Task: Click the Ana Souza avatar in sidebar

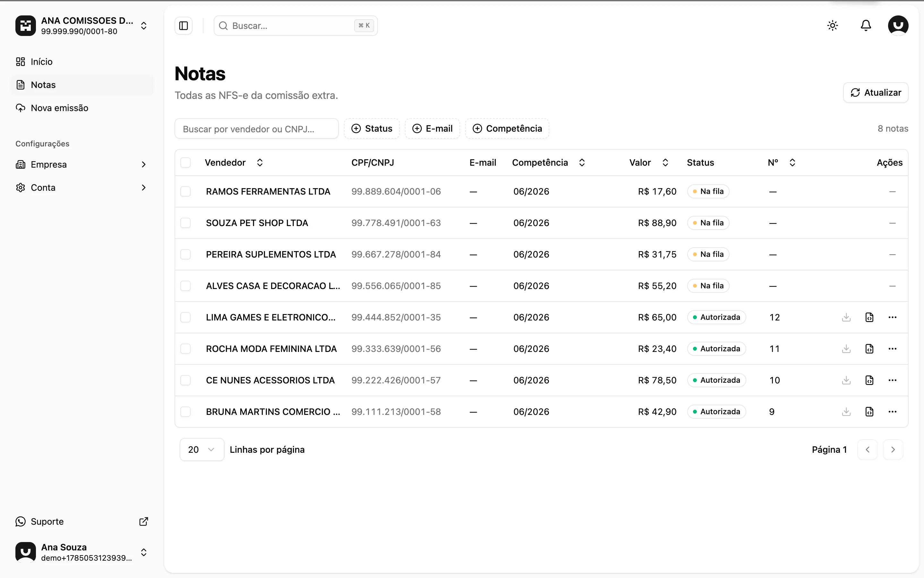Action: pyautogui.click(x=26, y=552)
